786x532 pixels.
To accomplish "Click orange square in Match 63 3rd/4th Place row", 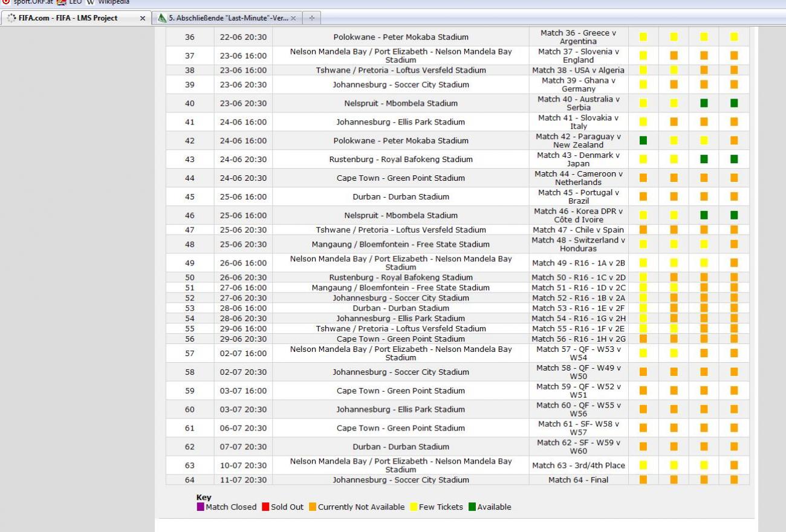I will [734, 465].
